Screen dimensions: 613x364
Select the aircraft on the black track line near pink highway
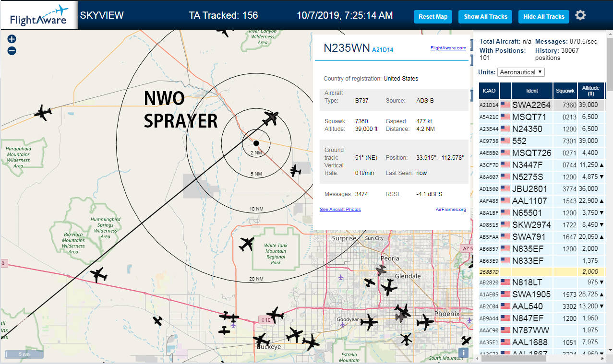tap(99, 275)
